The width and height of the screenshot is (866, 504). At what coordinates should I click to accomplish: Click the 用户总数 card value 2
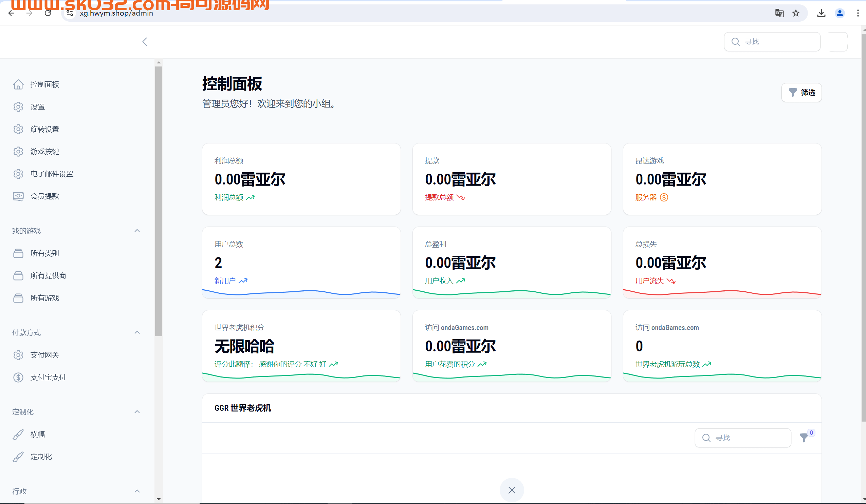click(x=218, y=263)
